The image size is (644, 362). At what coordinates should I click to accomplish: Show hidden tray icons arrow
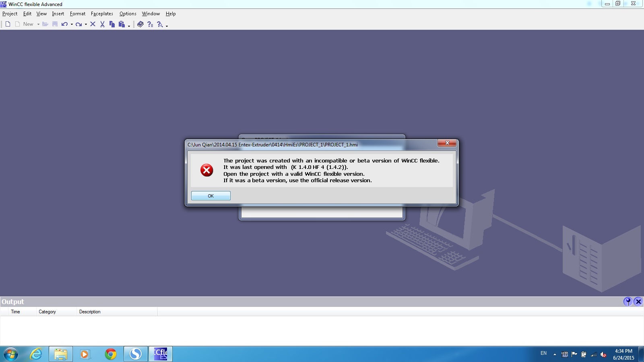[555, 354]
